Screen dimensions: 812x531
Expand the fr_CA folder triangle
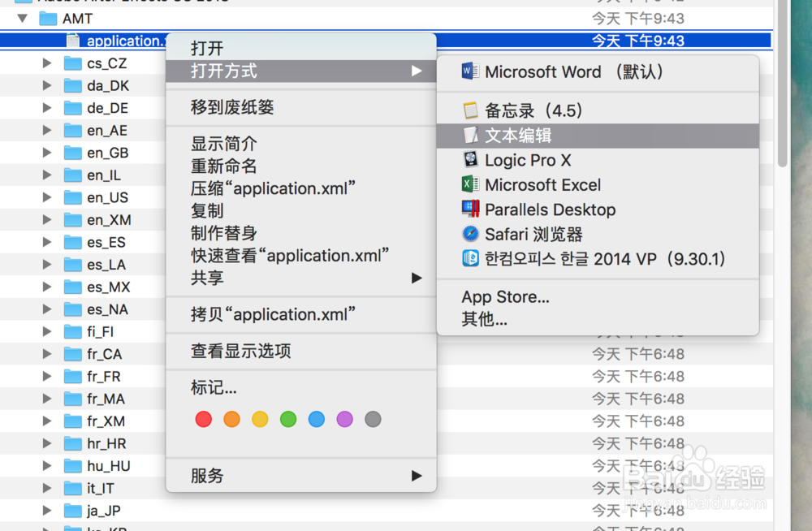coord(47,354)
